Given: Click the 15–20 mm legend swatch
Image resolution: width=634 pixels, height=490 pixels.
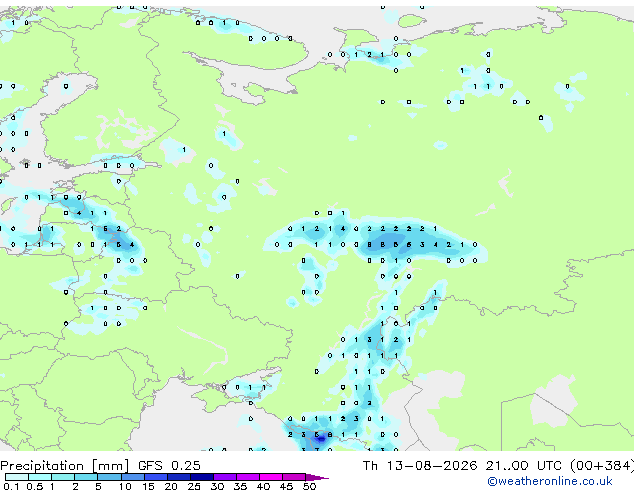Looking at the screenshot, I should coord(156,477).
